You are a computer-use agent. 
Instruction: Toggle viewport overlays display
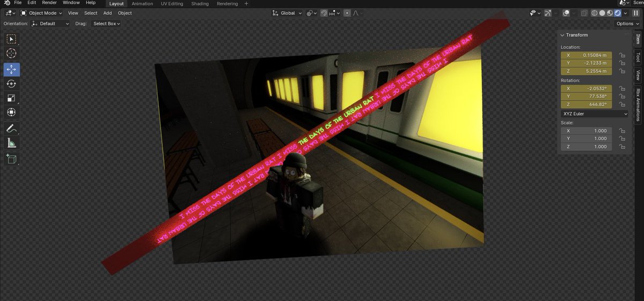[566, 13]
